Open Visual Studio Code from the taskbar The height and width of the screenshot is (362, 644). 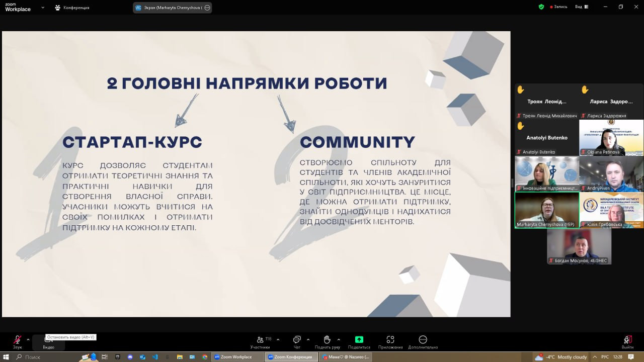[155, 357]
